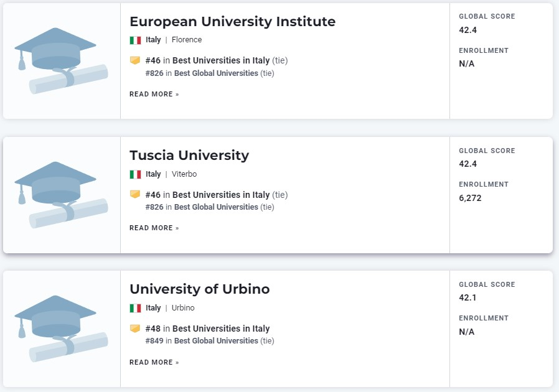This screenshot has height=392, width=559.
Task: Click Italy flag icon under Tuscia University
Action: click(135, 174)
